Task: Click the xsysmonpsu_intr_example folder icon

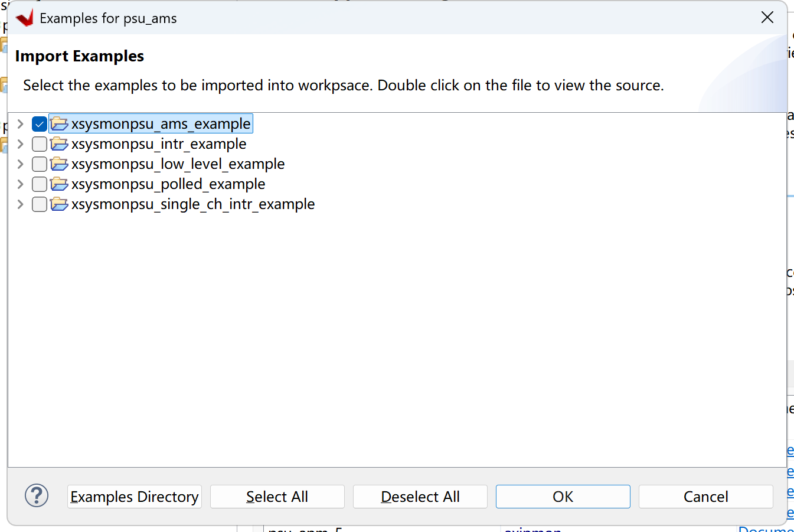Action: click(59, 144)
